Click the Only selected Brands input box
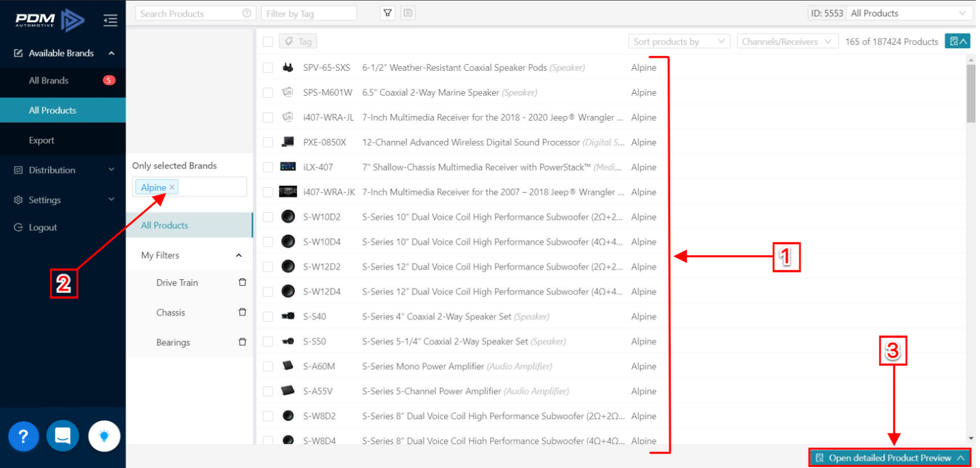980x468 pixels. [x=189, y=187]
